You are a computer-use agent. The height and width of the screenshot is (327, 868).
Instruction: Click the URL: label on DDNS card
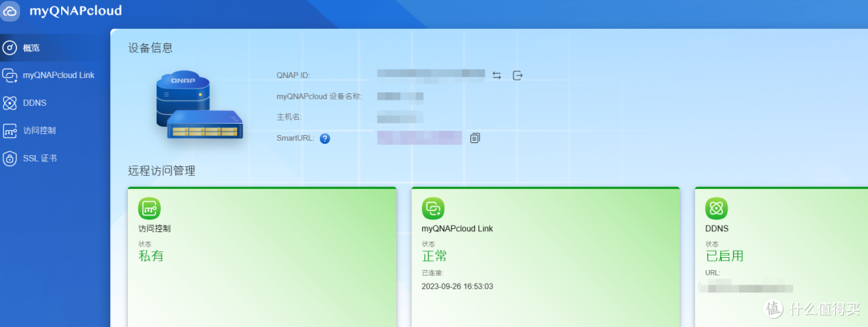pos(713,273)
